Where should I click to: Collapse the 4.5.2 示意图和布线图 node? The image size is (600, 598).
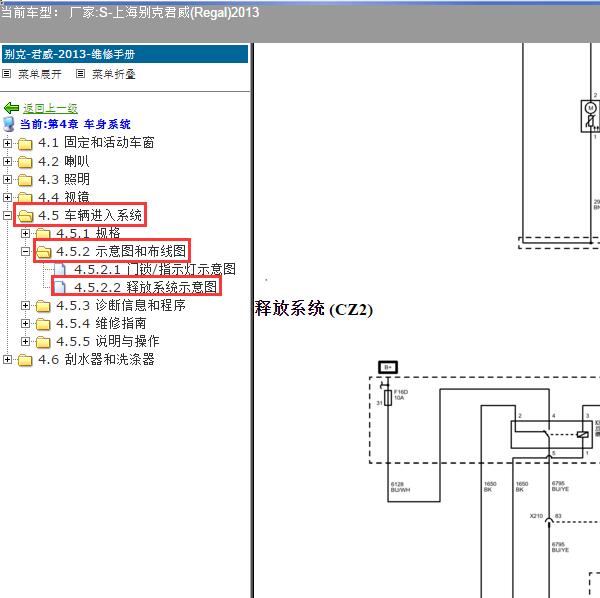(x=25, y=251)
